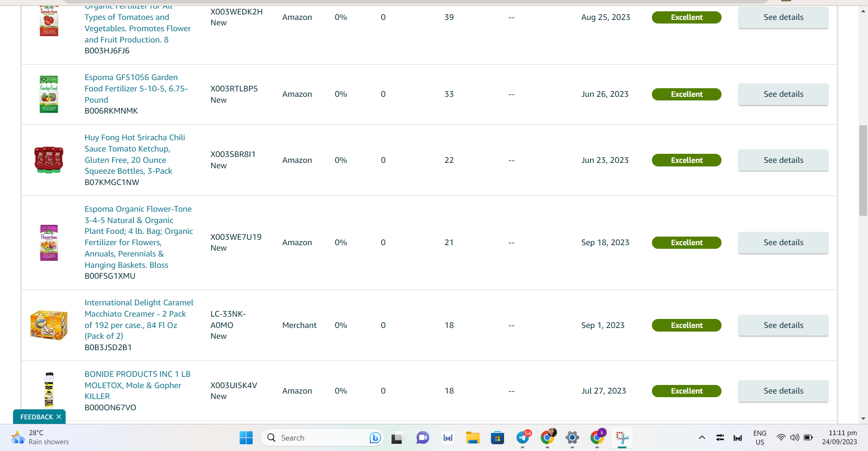Open Task View from the taskbar
The image size is (868, 451).
pyautogui.click(x=397, y=438)
